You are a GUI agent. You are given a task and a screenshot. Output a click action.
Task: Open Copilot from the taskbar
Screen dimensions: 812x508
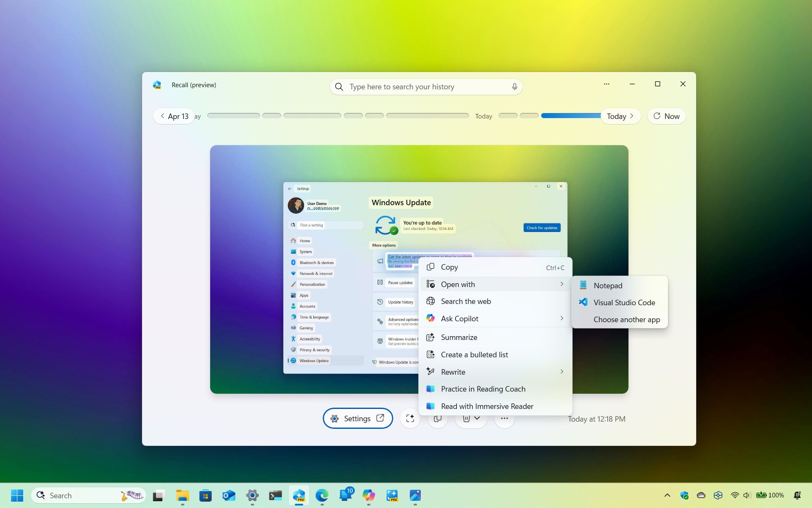(x=369, y=495)
